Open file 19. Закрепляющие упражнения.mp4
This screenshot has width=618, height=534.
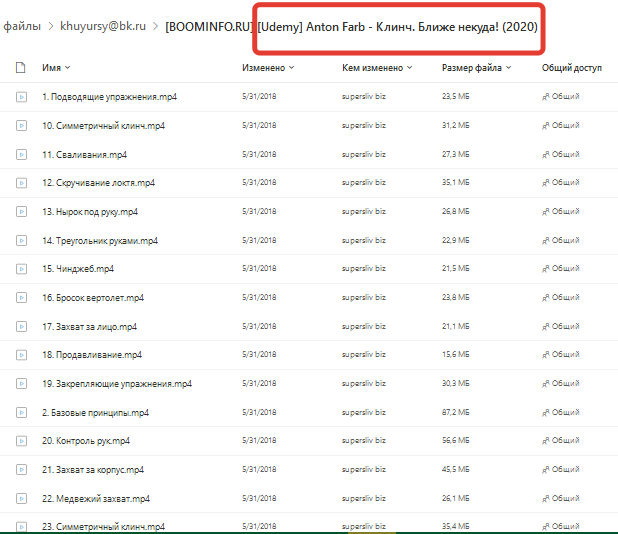(117, 383)
